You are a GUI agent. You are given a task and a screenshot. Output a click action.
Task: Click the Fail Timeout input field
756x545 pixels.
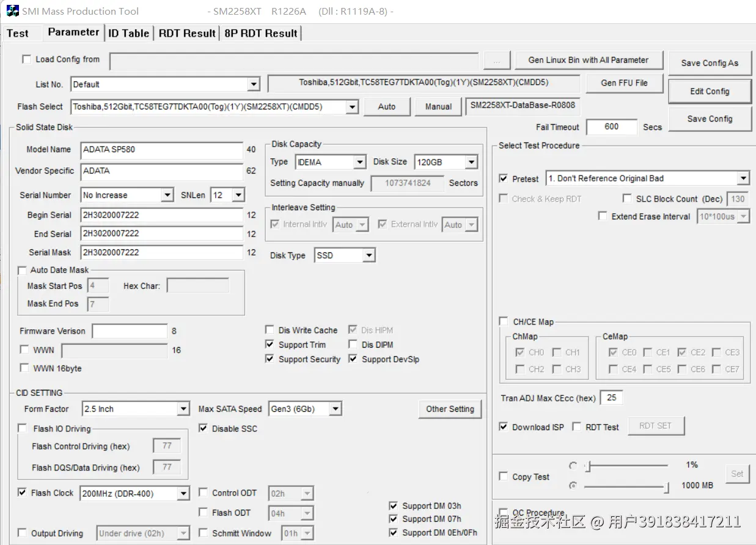612,127
